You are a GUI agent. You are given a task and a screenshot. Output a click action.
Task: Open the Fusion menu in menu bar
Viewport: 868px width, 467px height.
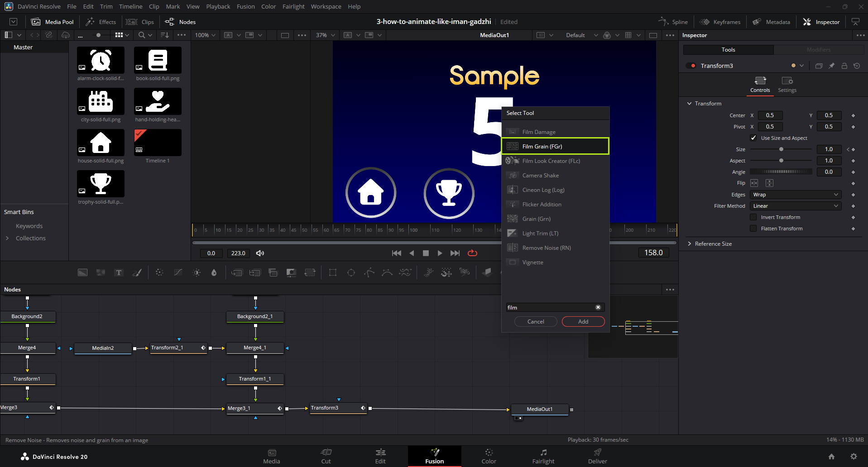click(x=245, y=6)
